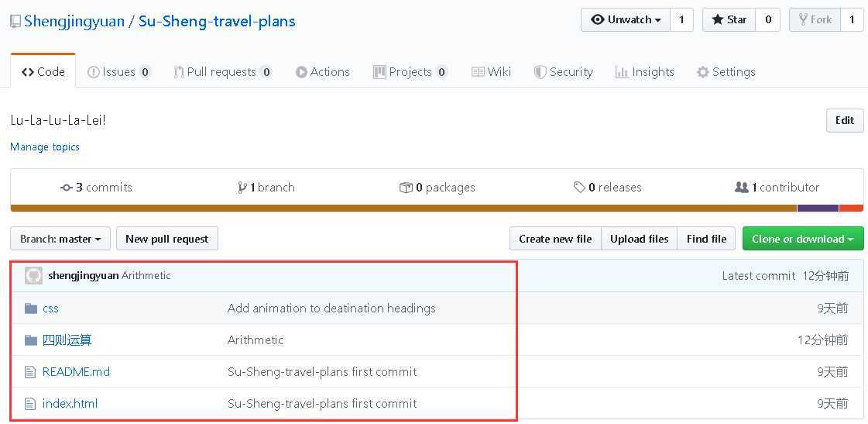Open the Projects tab
868x424 pixels.
[410, 72]
